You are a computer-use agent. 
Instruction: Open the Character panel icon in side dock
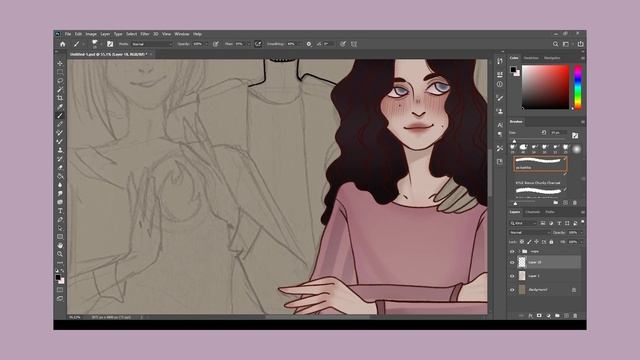point(500,125)
